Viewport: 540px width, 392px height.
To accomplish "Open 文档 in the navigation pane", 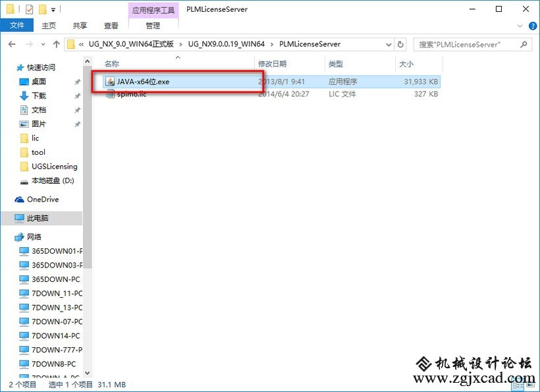I will click(x=39, y=110).
